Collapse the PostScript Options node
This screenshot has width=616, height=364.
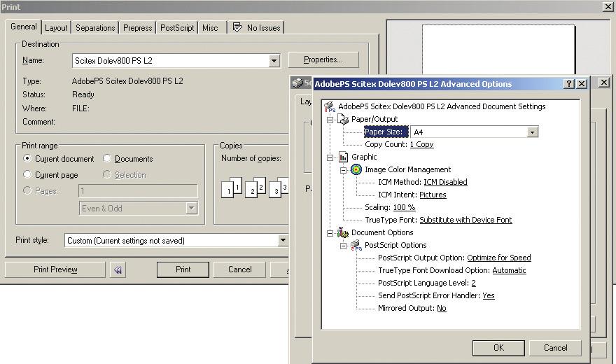pos(344,246)
